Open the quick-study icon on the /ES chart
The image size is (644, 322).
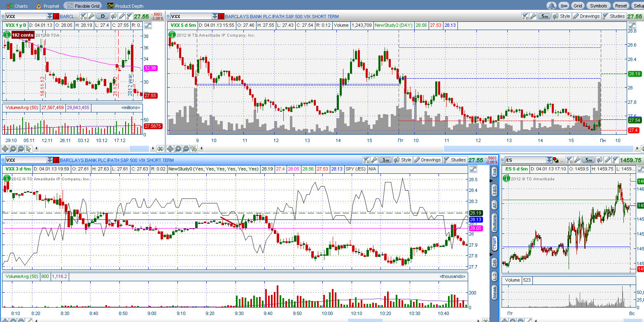[569, 160]
